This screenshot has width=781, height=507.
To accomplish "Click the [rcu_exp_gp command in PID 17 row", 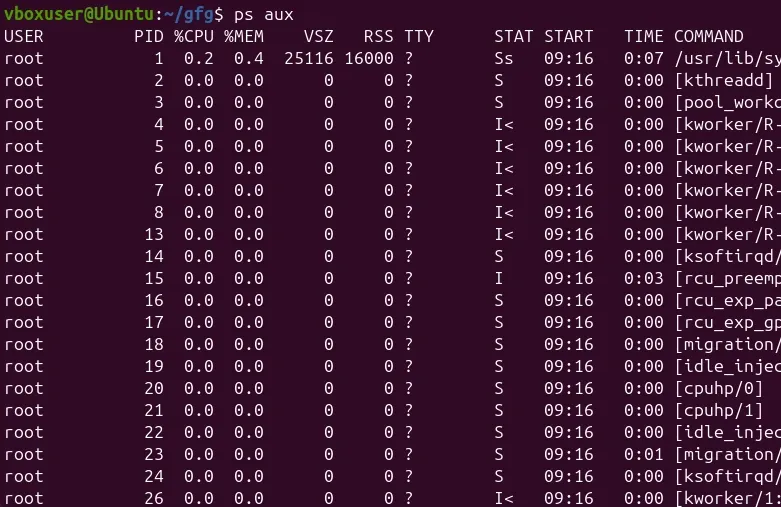I will (x=728, y=322).
